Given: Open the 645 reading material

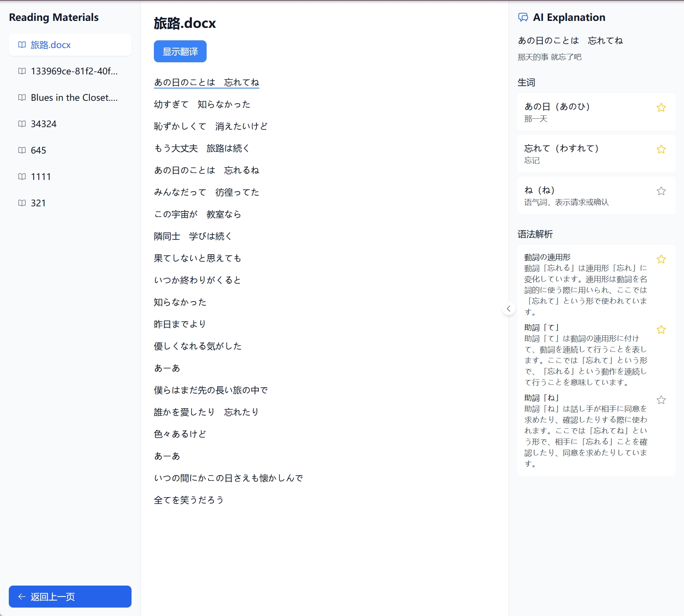Looking at the screenshot, I should [70, 151].
